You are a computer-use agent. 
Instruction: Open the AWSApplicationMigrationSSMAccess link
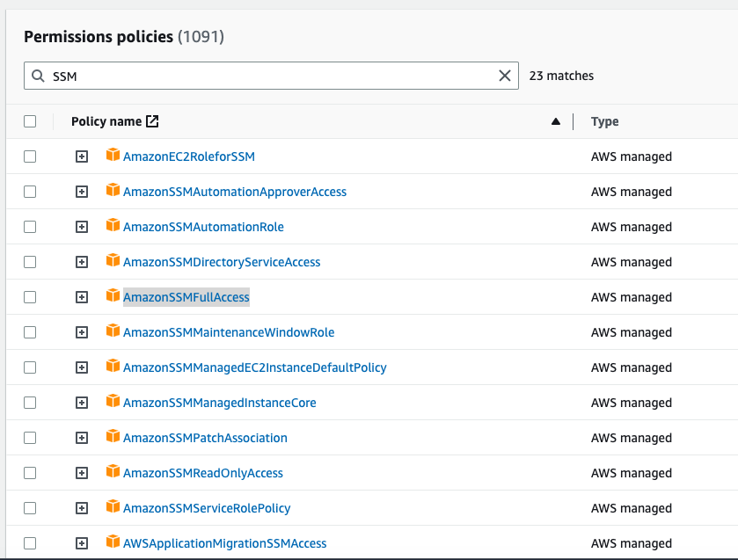click(224, 543)
